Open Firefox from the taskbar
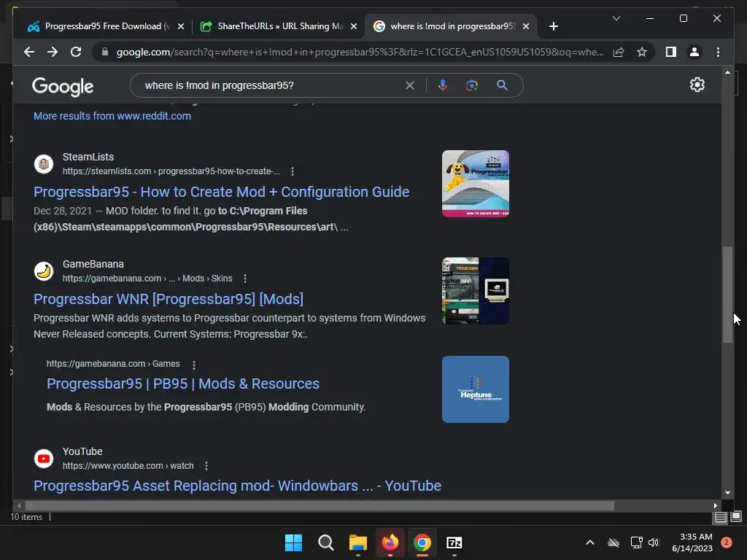 [x=390, y=542]
